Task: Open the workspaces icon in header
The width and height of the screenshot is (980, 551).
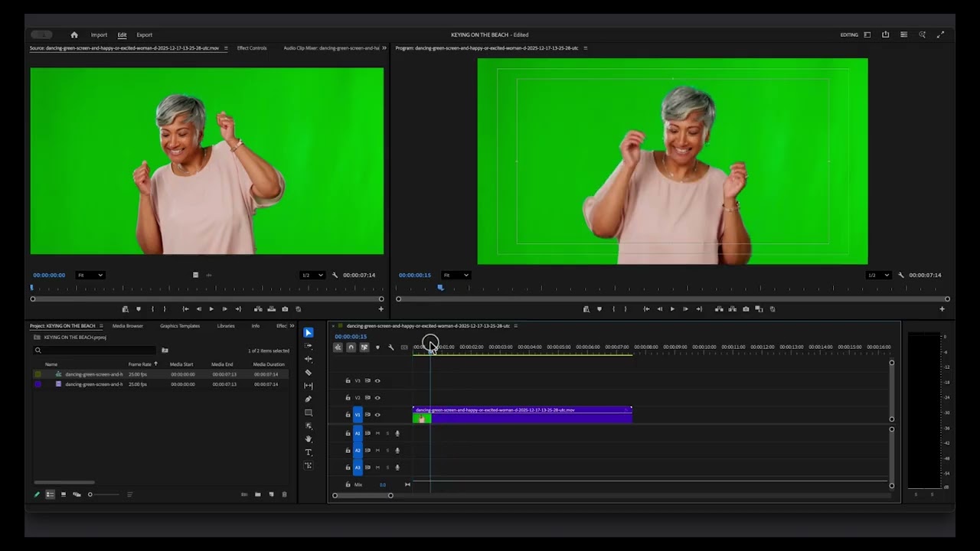Action: (x=867, y=34)
